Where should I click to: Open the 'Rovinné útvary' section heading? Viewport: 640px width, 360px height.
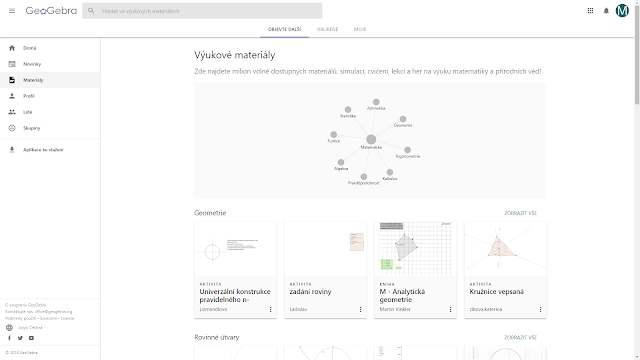[217, 338]
